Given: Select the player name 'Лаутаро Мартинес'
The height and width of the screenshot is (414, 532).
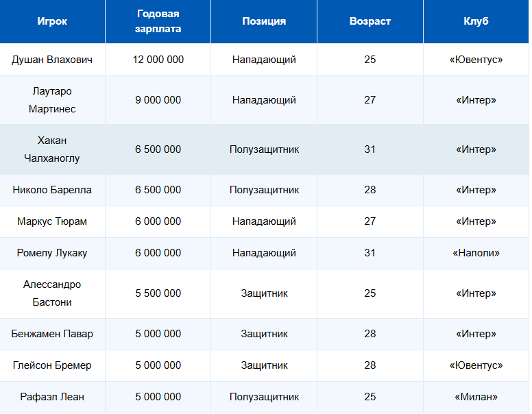Looking at the screenshot, I should (x=52, y=100).
